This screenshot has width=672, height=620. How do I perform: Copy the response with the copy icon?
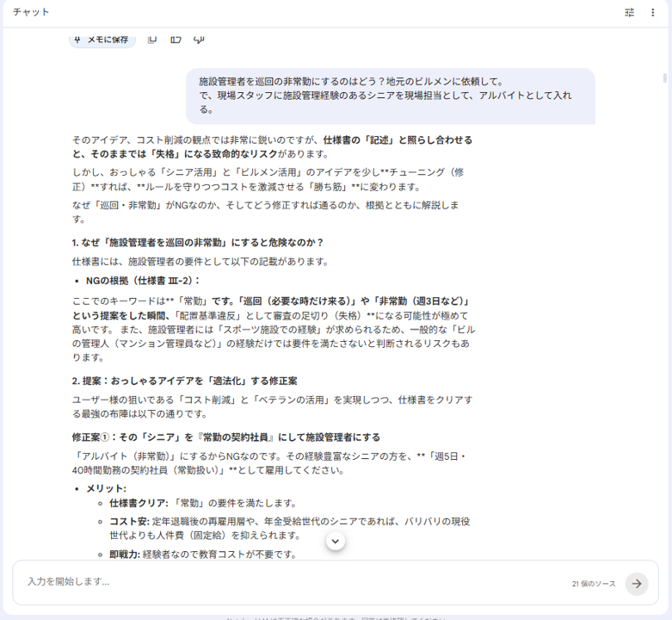152,39
